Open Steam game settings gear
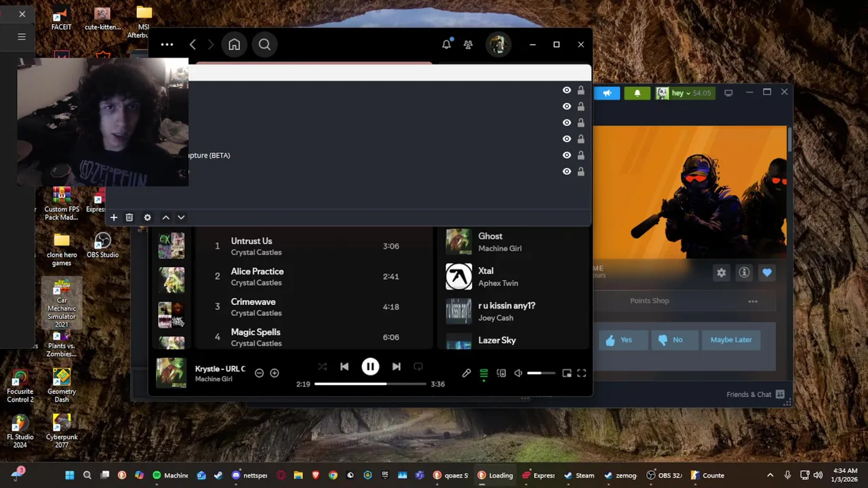 pos(722,272)
